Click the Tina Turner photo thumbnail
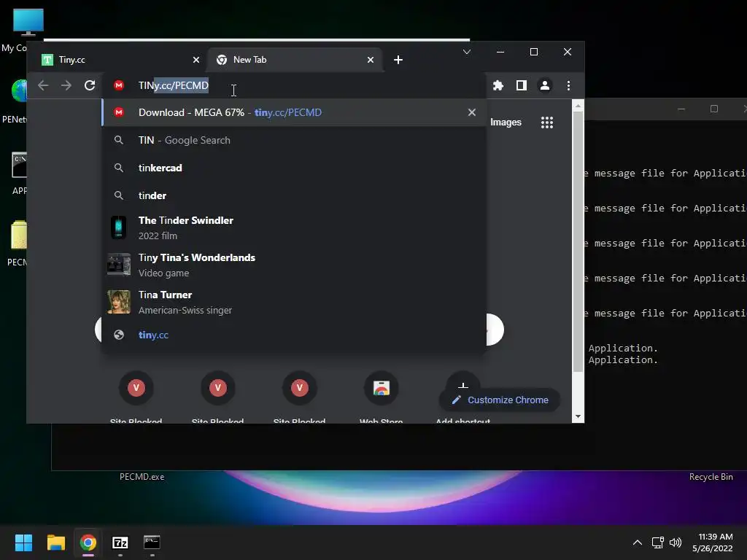 click(119, 302)
